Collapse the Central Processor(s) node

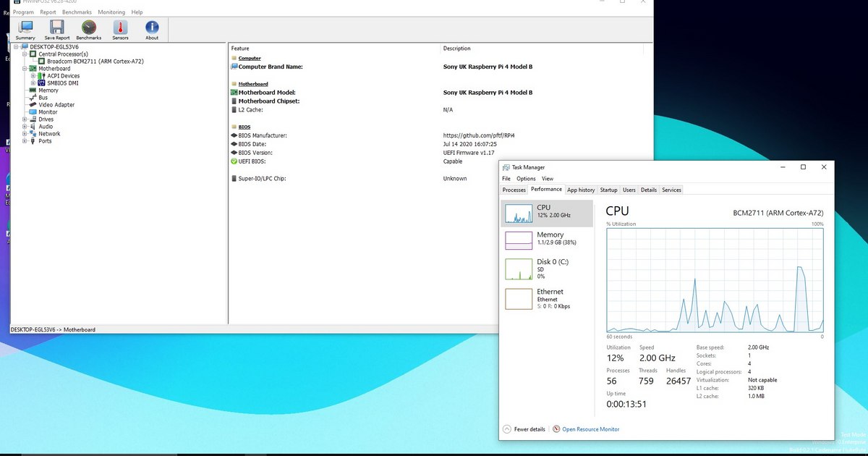click(25, 54)
